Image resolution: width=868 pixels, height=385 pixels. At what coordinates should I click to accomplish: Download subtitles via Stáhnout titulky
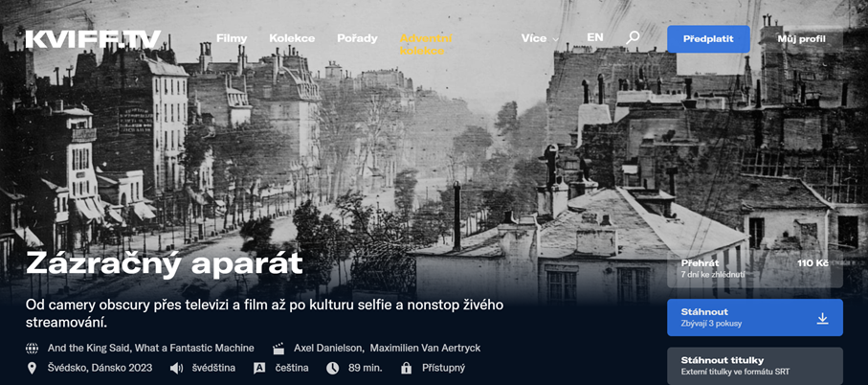[754, 366]
